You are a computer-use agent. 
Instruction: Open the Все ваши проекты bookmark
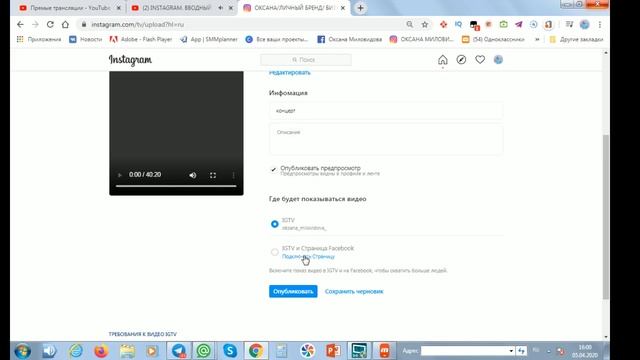pos(276,39)
